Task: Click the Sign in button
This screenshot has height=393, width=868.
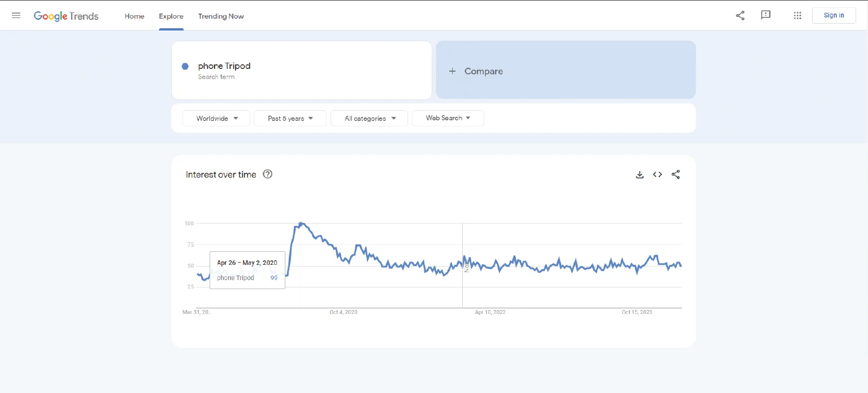Action: 834,15
